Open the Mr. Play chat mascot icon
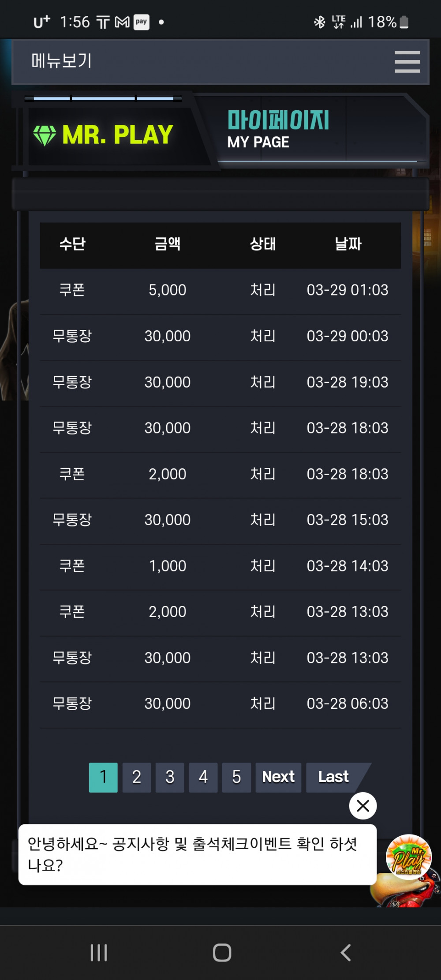The image size is (441, 980). click(408, 856)
